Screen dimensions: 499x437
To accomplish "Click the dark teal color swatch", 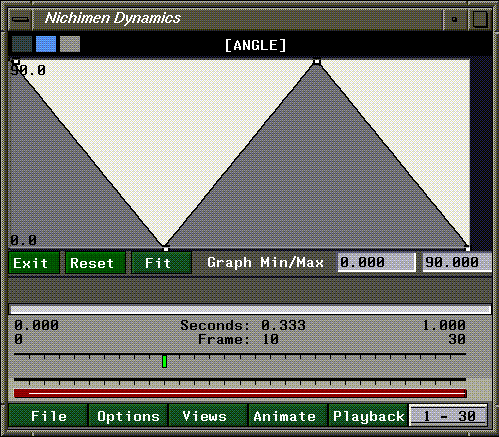I will [22, 44].
